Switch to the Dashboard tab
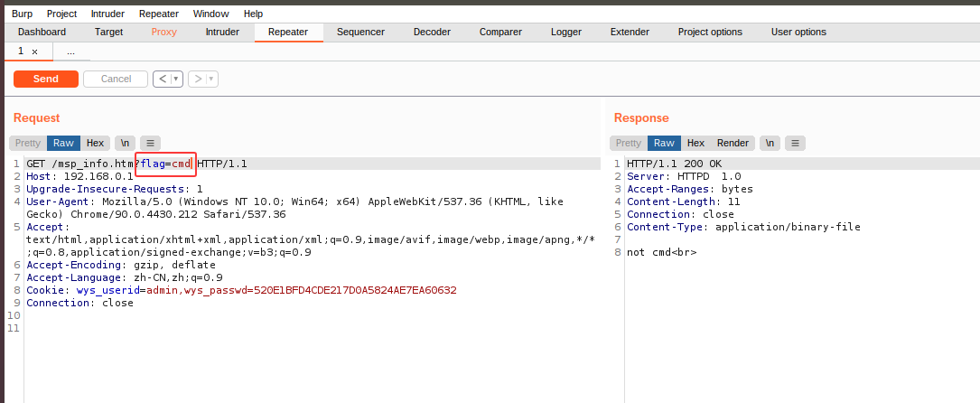980x403 pixels. tap(42, 32)
